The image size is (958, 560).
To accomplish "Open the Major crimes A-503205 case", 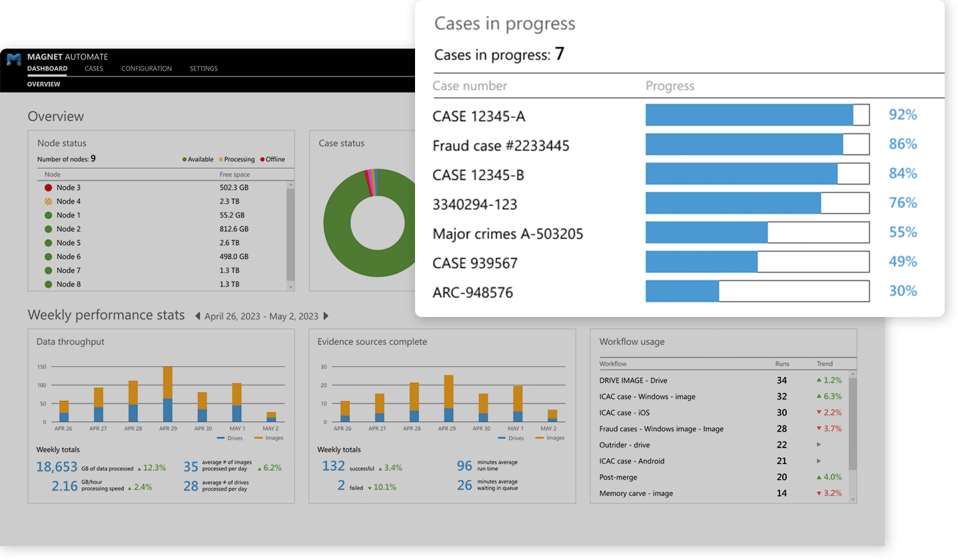I will 508,234.
